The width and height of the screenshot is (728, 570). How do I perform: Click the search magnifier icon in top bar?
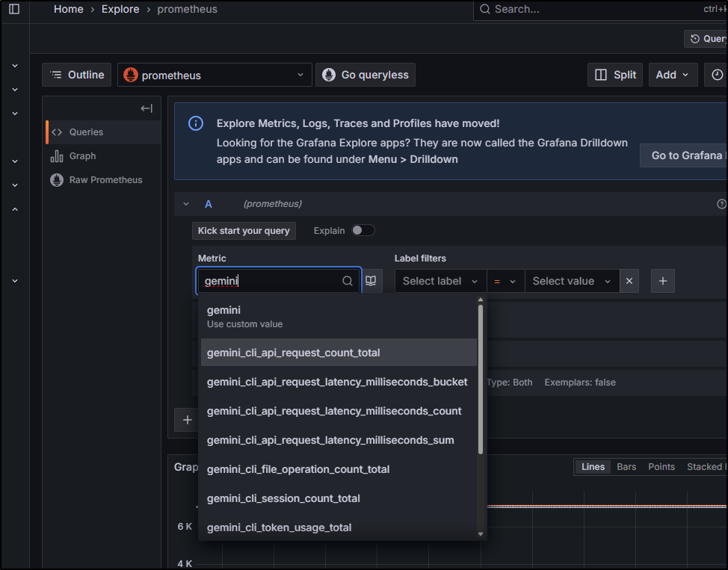click(485, 9)
